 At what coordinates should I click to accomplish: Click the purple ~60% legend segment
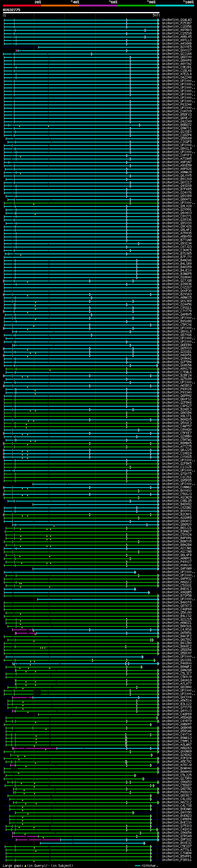[99, 6]
